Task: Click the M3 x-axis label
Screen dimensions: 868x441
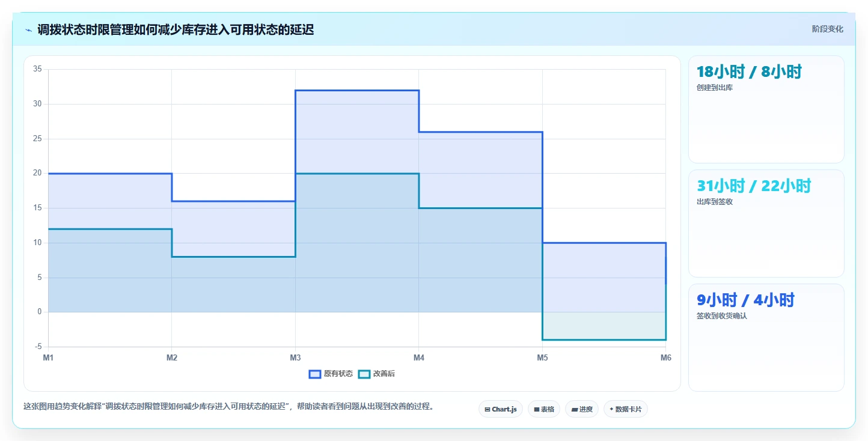Action: pos(295,358)
